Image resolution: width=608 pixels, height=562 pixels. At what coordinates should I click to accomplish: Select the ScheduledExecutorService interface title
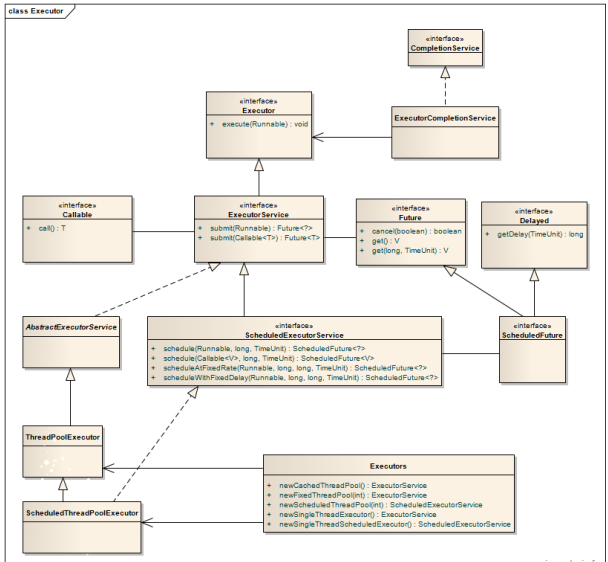click(294, 335)
